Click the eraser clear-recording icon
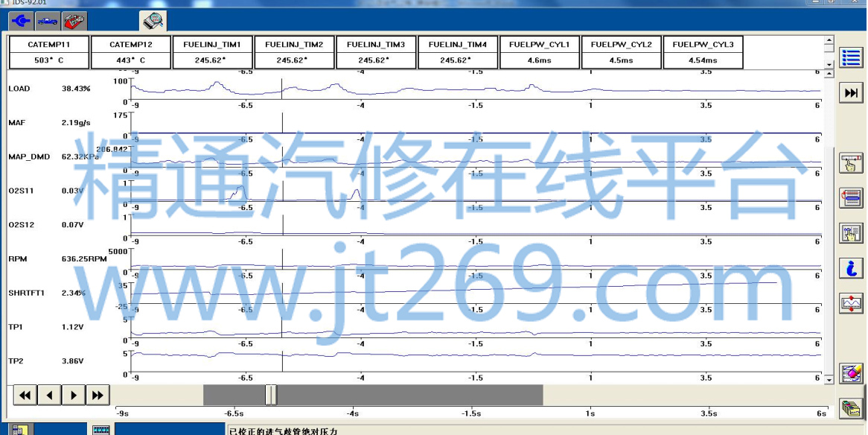This screenshot has width=868, height=435. pos(852,373)
